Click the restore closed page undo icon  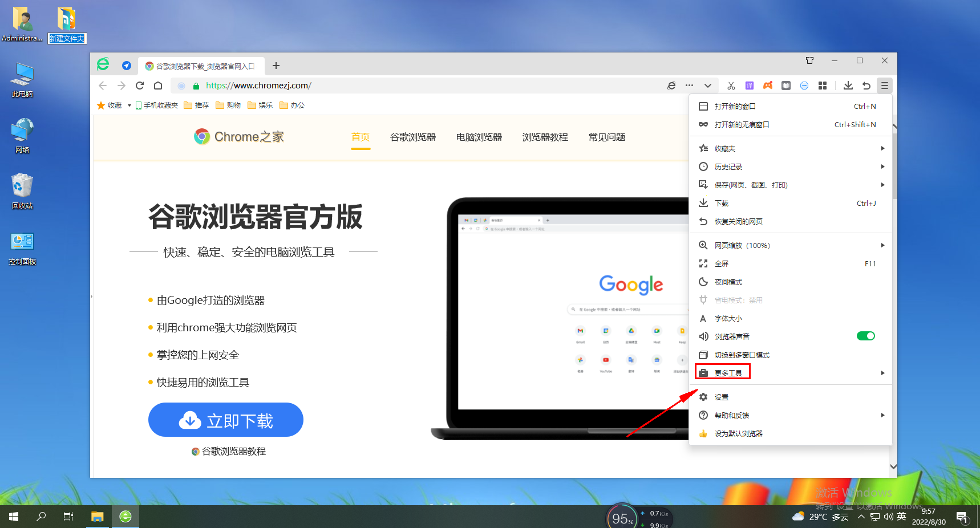pyautogui.click(x=866, y=86)
